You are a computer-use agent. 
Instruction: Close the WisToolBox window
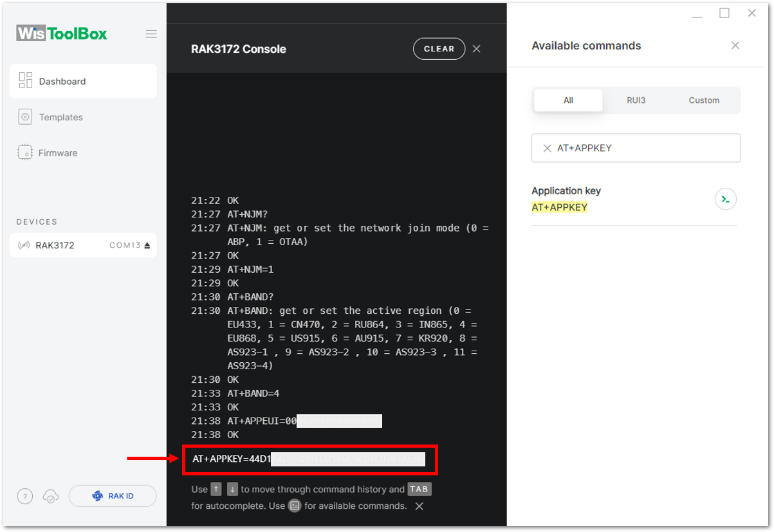point(752,13)
